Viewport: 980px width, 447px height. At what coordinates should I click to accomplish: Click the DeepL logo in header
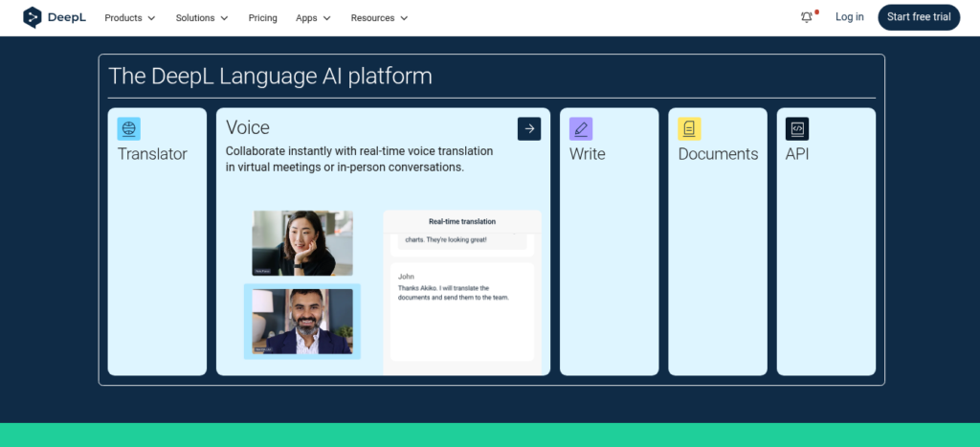click(55, 17)
